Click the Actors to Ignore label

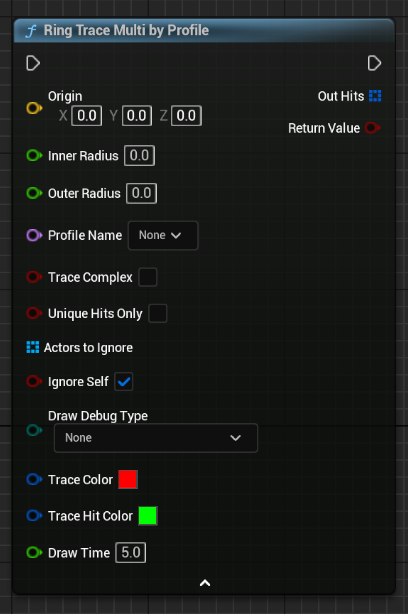pyautogui.click(x=88, y=348)
